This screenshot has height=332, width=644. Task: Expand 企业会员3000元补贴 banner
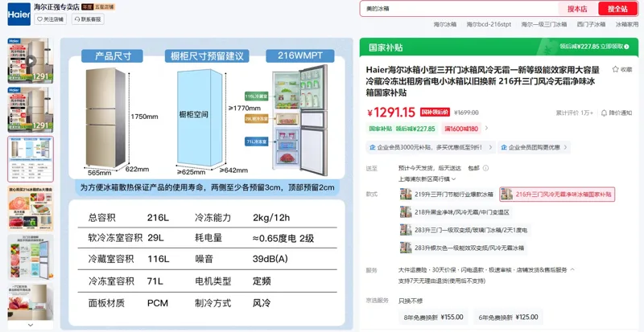pyautogui.click(x=430, y=147)
